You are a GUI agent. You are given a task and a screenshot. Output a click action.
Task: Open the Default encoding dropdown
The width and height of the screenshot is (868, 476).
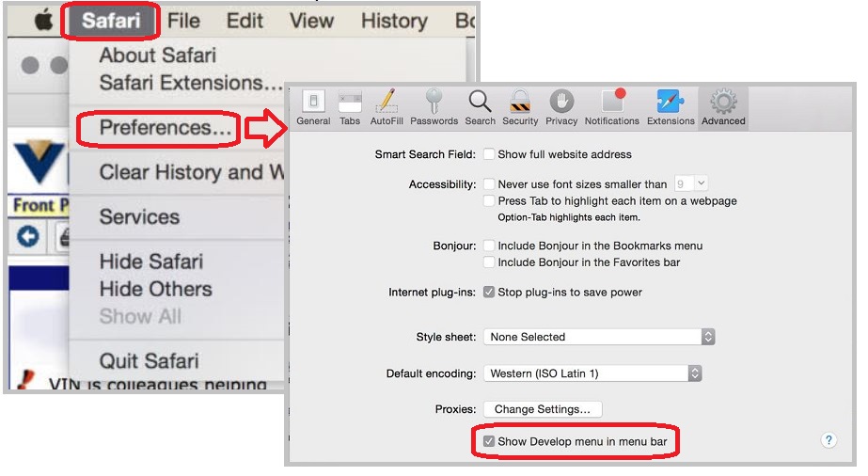pos(592,373)
